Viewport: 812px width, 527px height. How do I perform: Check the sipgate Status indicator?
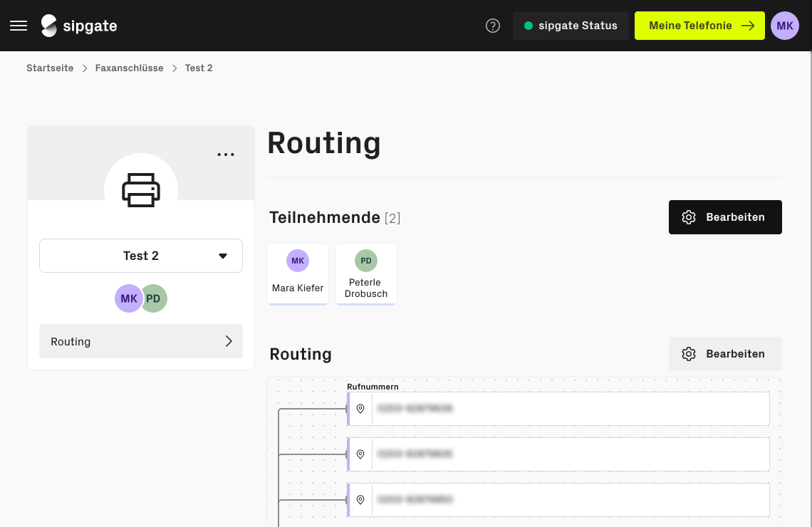point(571,26)
